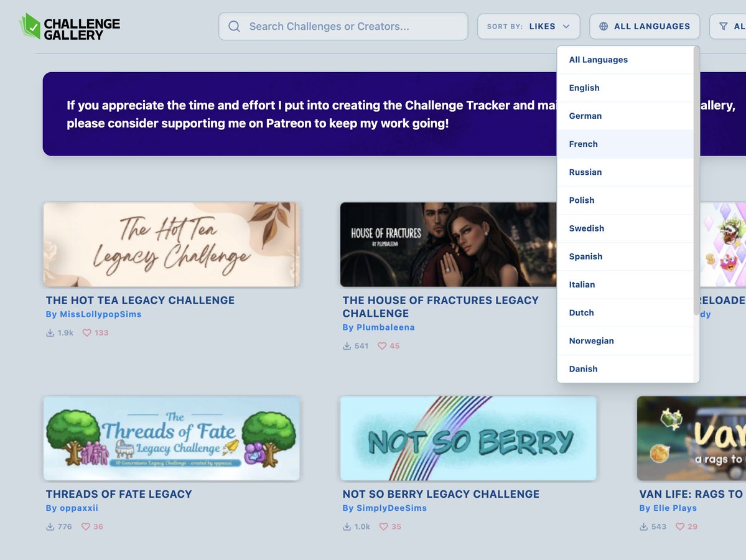Choose Italian in the language menu
Image resolution: width=746 pixels, height=560 pixels.
[625, 284]
